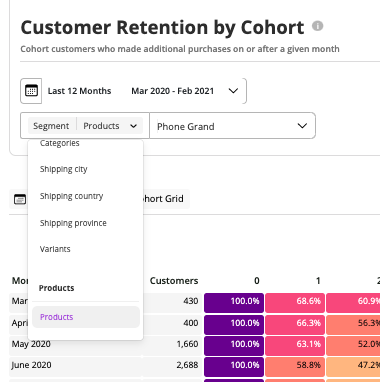
Task: Click the 1,660 customers count cell
Action: click(187, 344)
